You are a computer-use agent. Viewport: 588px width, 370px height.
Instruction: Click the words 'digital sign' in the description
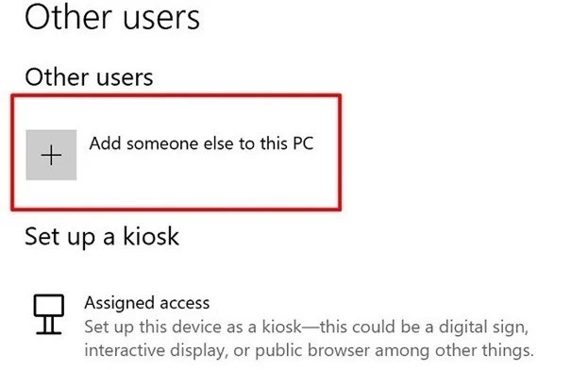click(x=482, y=327)
